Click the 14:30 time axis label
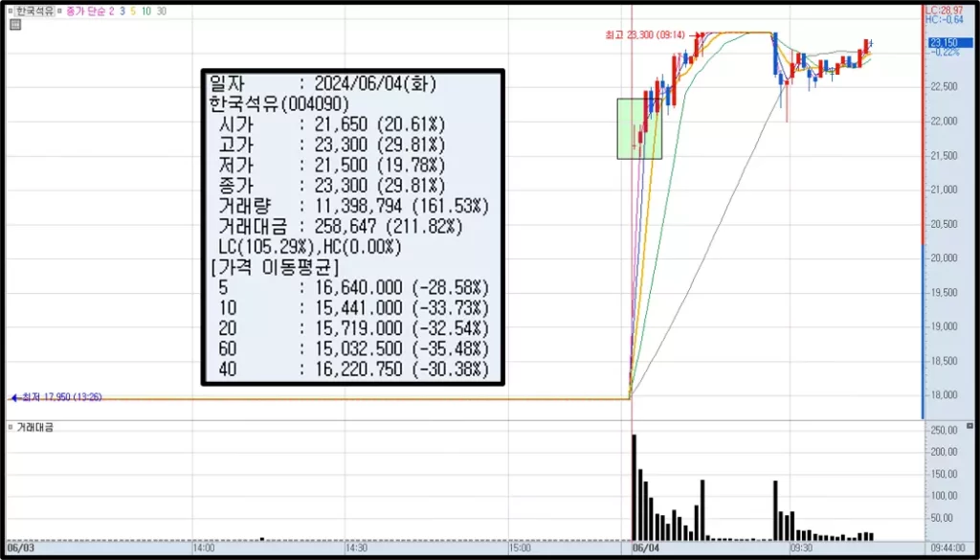The height and width of the screenshot is (560, 980). point(357,547)
